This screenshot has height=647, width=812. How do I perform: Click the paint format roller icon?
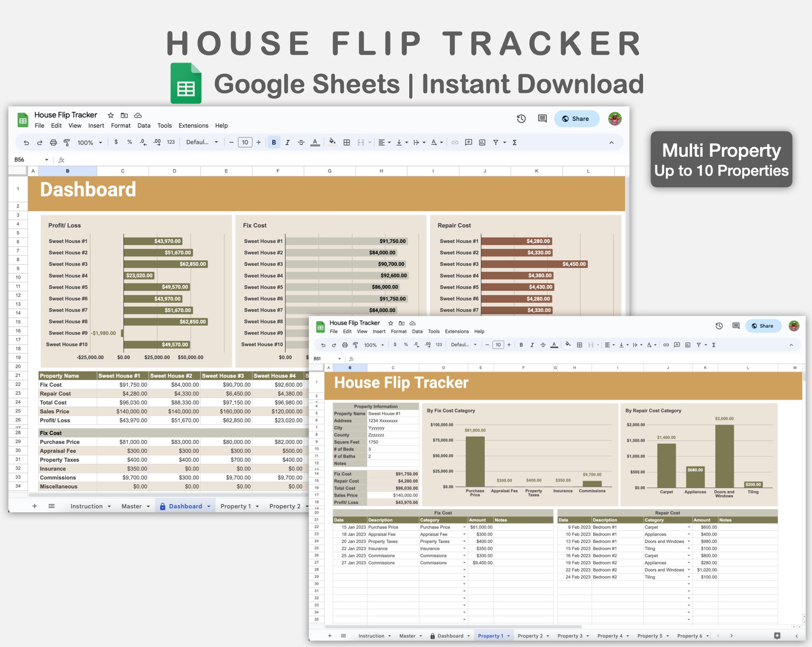[x=67, y=143]
